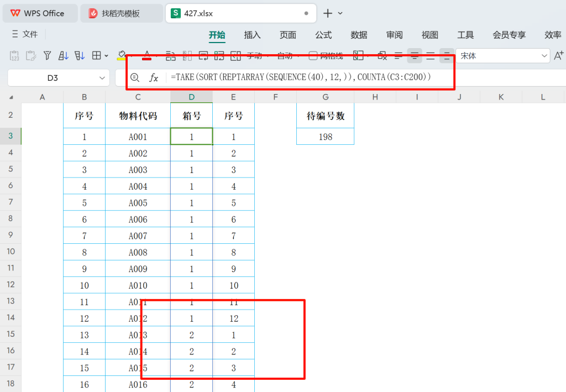Click the paste-format clipboard brush icon
566x392 pixels.
31,56
